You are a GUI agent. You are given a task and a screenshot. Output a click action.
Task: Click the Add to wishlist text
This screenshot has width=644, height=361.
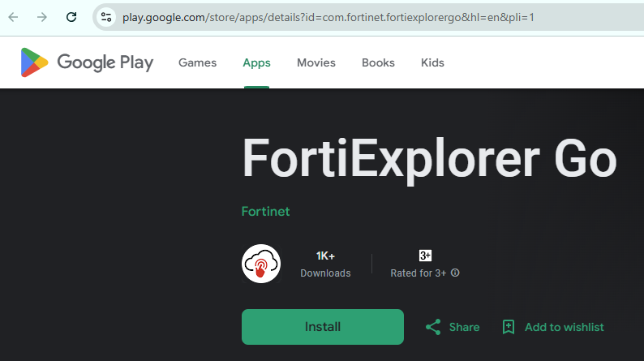pyautogui.click(x=565, y=327)
